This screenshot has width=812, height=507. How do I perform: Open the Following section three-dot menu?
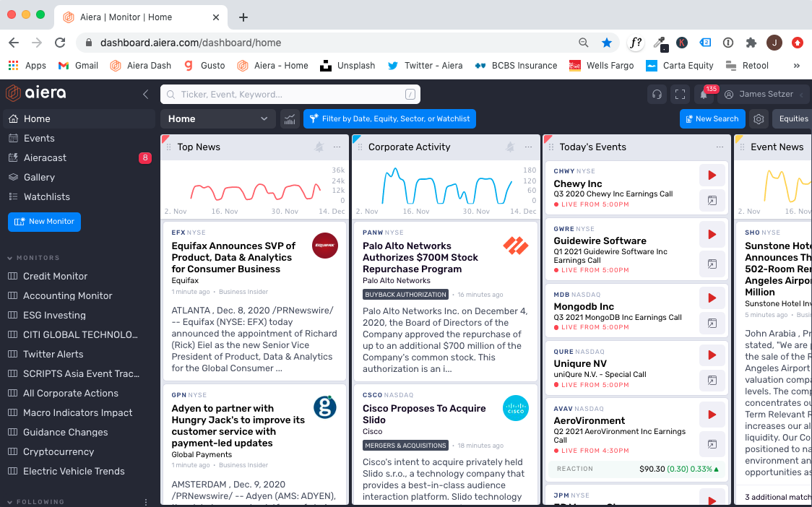tap(146, 502)
